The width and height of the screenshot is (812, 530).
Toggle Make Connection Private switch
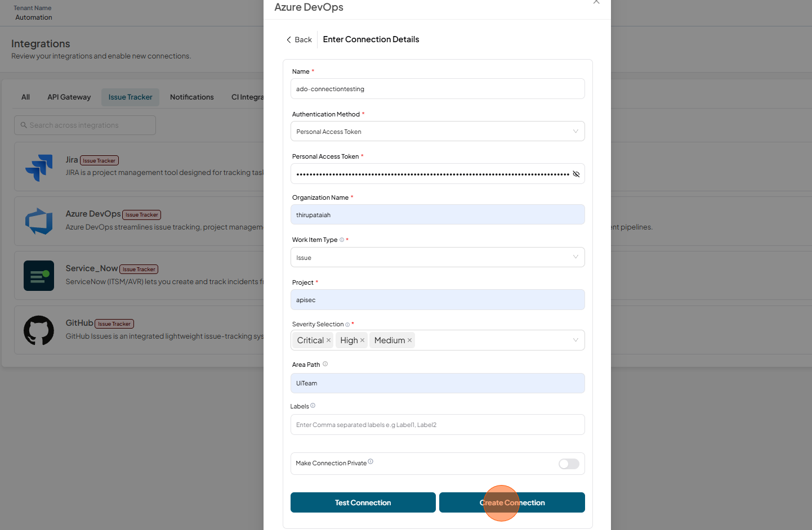tap(569, 464)
